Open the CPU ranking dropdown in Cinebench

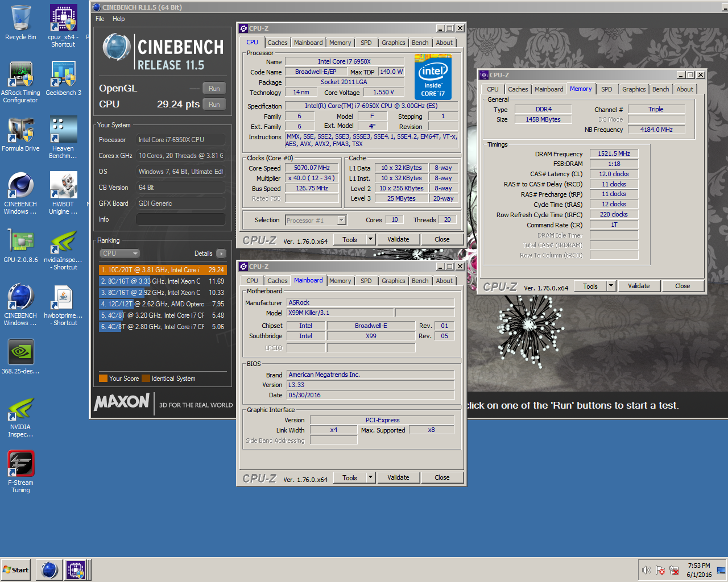[x=119, y=253]
